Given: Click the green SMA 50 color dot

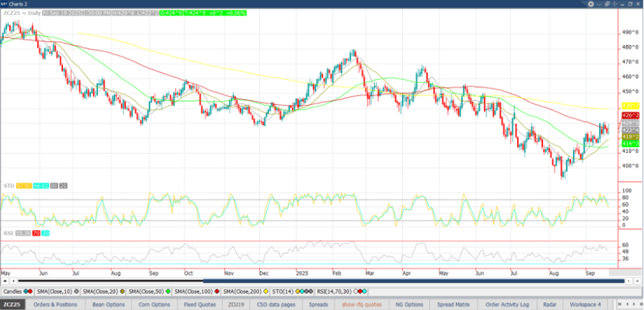Looking at the screenshot, I should 168,292.
